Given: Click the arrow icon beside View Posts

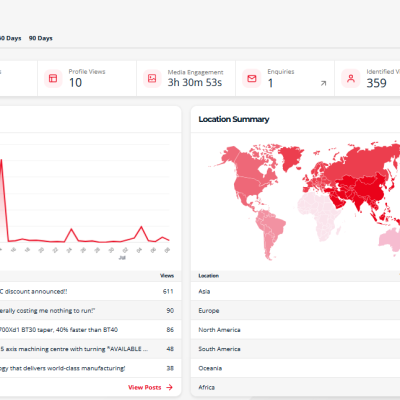Looking at the screenshot, I should coord(169,387).
